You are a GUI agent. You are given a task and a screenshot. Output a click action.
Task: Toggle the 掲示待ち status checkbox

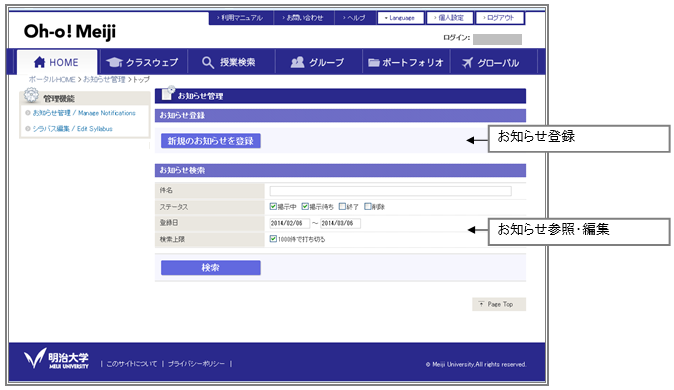tap(305, 206)
